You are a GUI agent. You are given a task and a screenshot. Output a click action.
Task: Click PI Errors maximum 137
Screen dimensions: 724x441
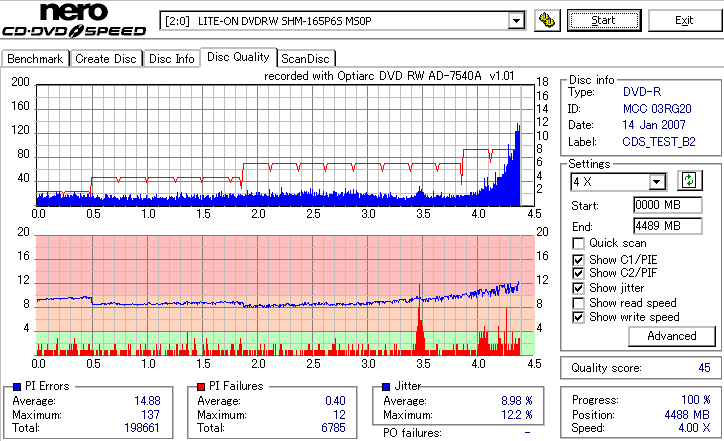coord(151,415)
